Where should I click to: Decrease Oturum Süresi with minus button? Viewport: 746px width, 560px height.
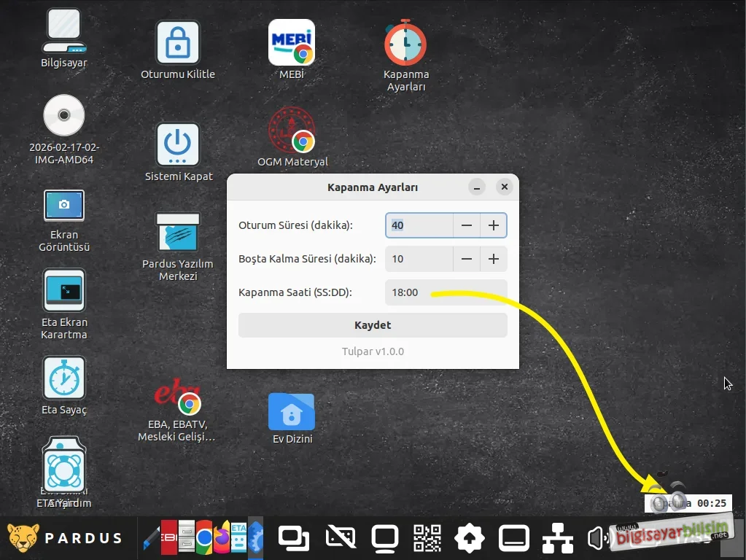[x=467, y=225]
